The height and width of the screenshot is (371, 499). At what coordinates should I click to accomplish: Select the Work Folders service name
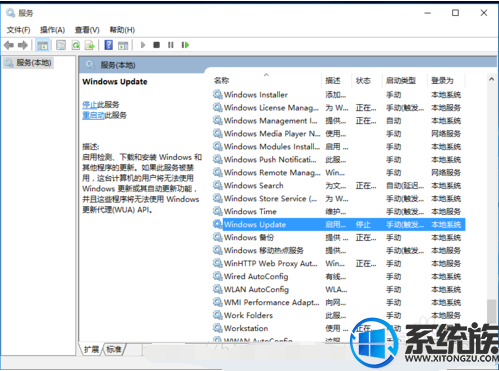coord(248,316)
